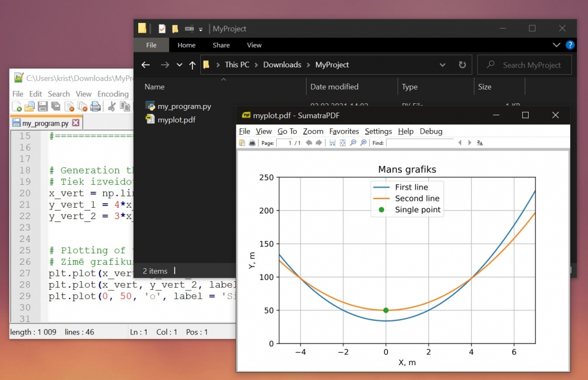Open the Encoding menu in Notepad++
The image size is (588, 380).
(x=113, y=94)
